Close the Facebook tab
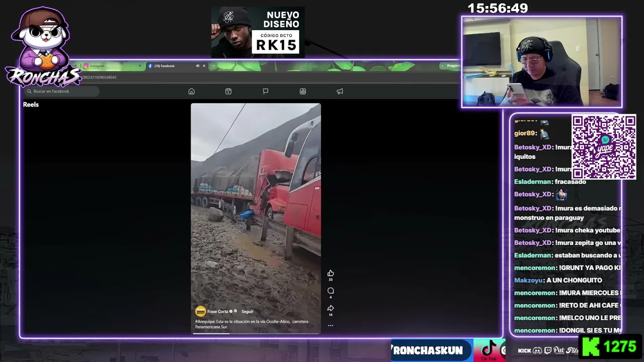 coord(204,66)
